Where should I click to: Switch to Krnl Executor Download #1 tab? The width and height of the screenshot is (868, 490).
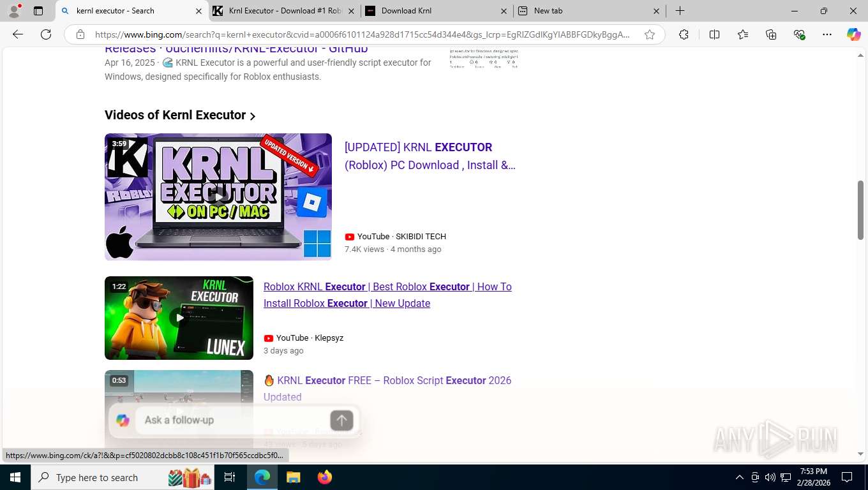click(x=285, y=11)
